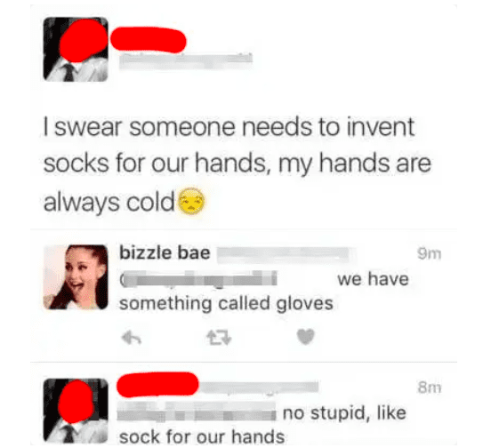This screenshot has width=499, height=448.
Task: Click the red-covered name on bottom reply
Action: click(x=157, y=385)
